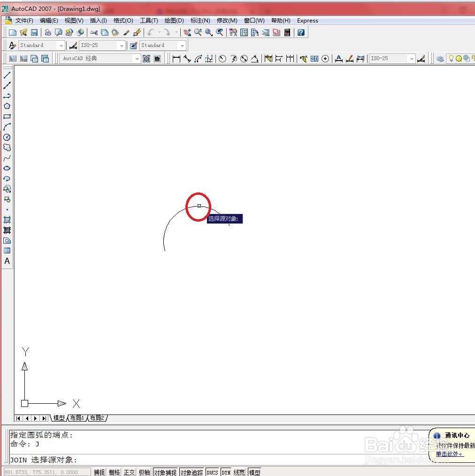Screen dimensions: 475x476
Task: Toggle the layer on/off light bulb
Action: (451, 58)
